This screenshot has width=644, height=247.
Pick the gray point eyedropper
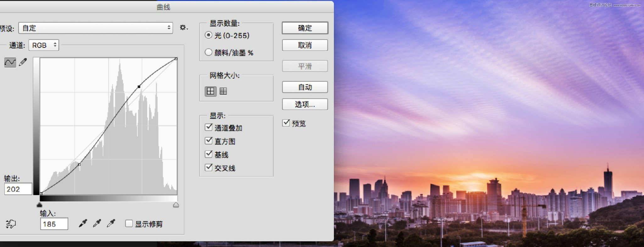(97, 223)
